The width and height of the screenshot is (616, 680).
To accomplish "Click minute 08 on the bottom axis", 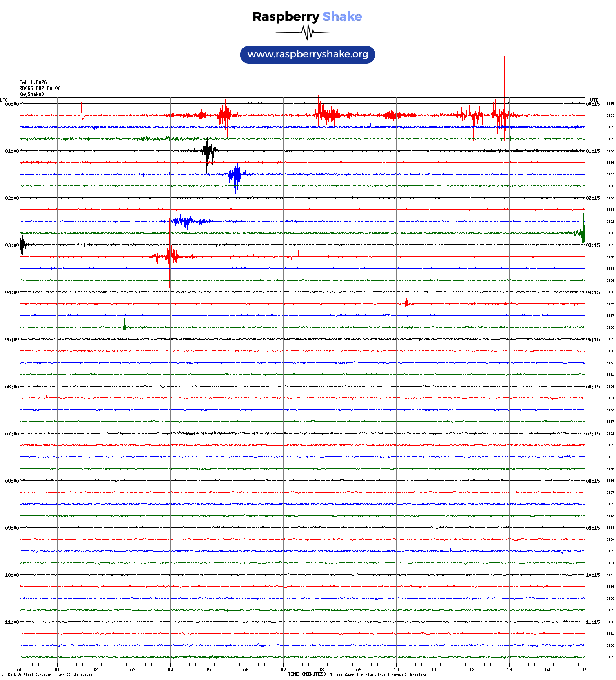I will tap(321, 670).
